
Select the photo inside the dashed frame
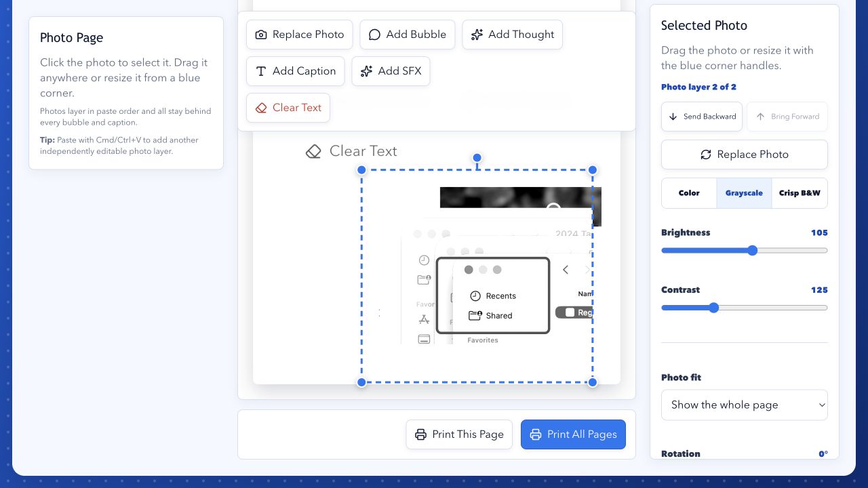point(477,276)
